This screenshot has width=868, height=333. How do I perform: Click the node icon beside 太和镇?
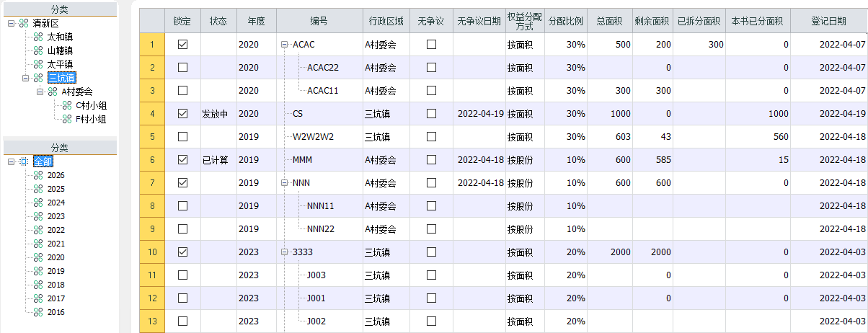[38, 37]
